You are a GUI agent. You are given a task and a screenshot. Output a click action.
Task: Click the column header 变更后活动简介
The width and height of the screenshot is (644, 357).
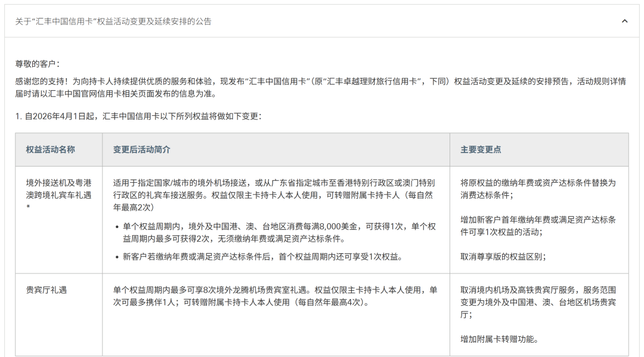tap(142, 150)
